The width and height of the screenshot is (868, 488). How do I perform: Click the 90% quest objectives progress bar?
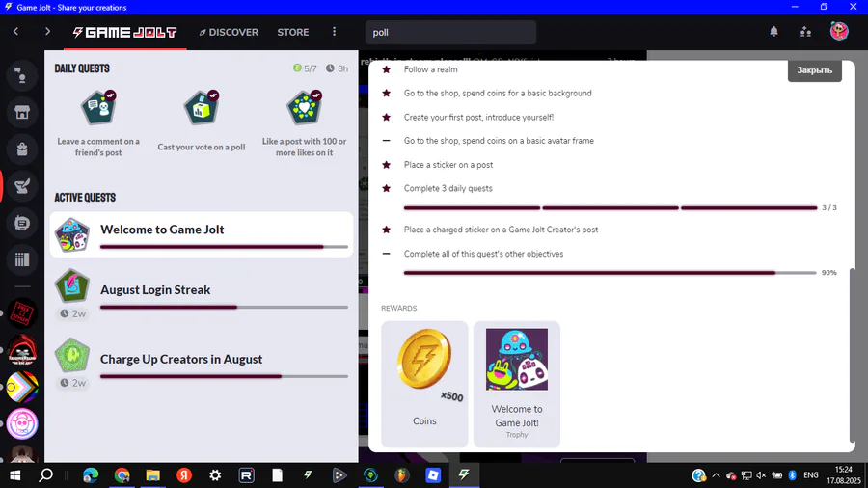click(610, 273)
